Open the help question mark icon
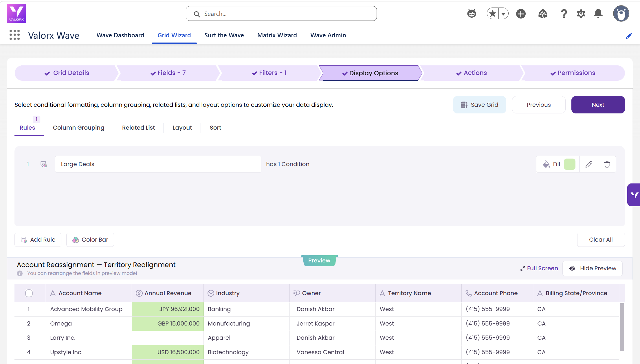Image resolution: width=640 pixels, height=364 pixels. (x=564, y=14)
